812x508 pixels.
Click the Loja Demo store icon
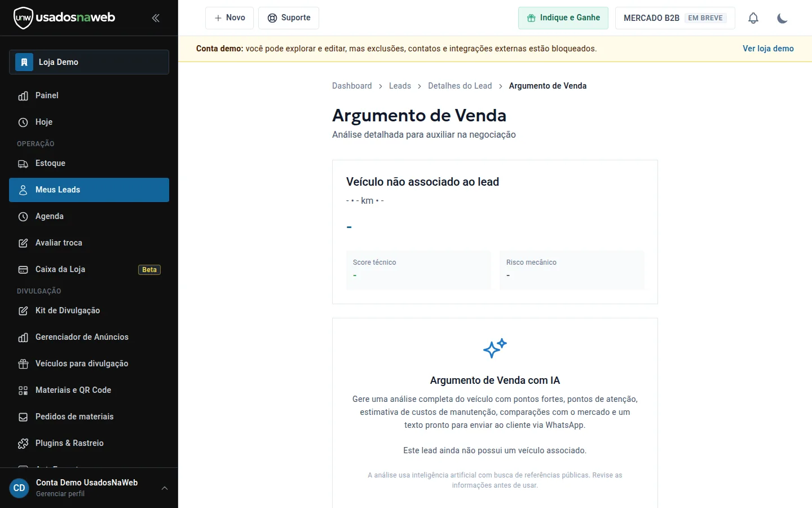[x=24, y=62]
